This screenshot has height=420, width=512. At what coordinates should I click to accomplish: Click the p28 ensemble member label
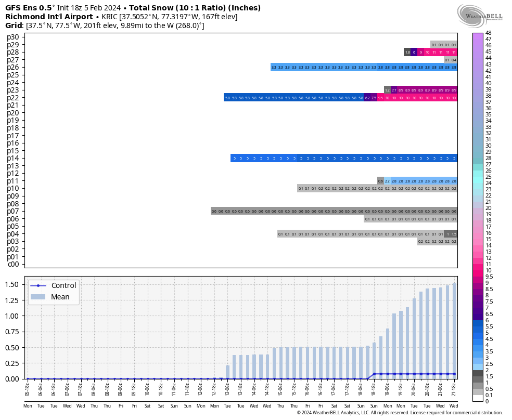point(13,52)
